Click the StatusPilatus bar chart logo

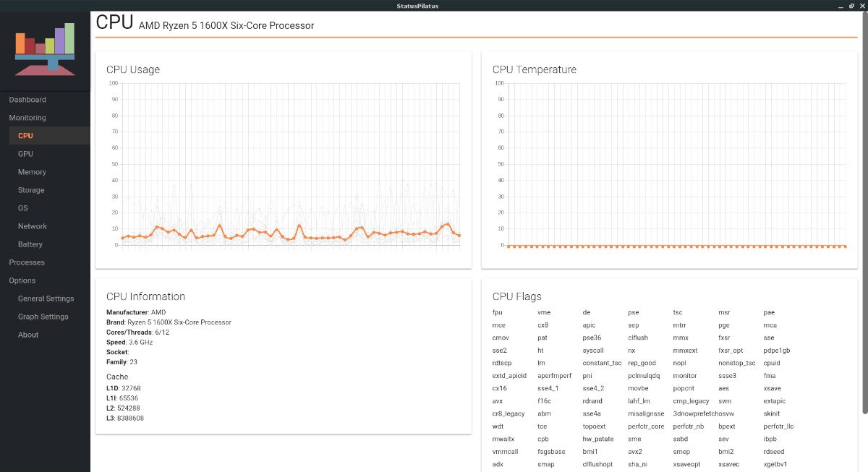pos(45,49)
